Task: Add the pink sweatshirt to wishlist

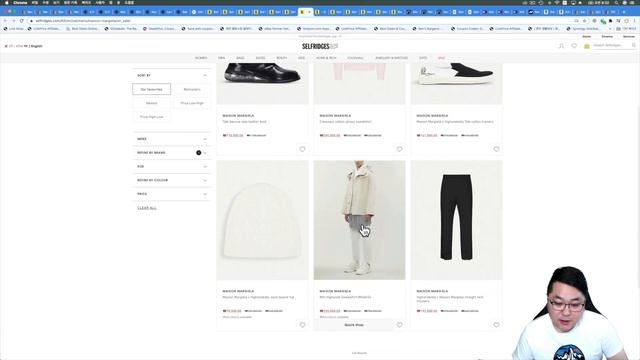Action: point(399,149)
